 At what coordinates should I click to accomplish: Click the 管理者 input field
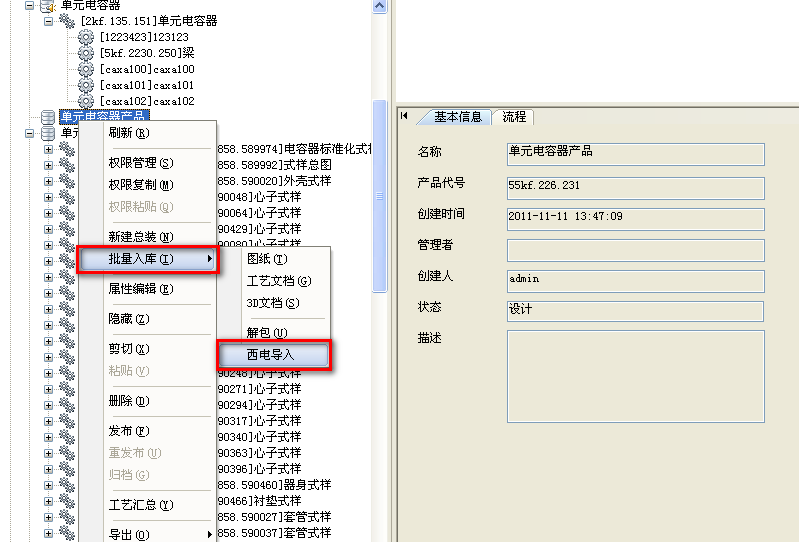635,250
